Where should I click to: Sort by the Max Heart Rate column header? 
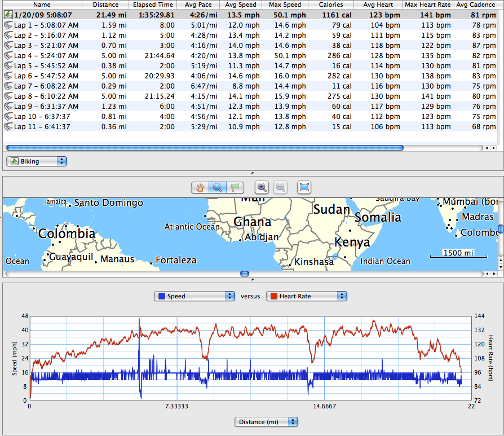[x=427, y=5]
